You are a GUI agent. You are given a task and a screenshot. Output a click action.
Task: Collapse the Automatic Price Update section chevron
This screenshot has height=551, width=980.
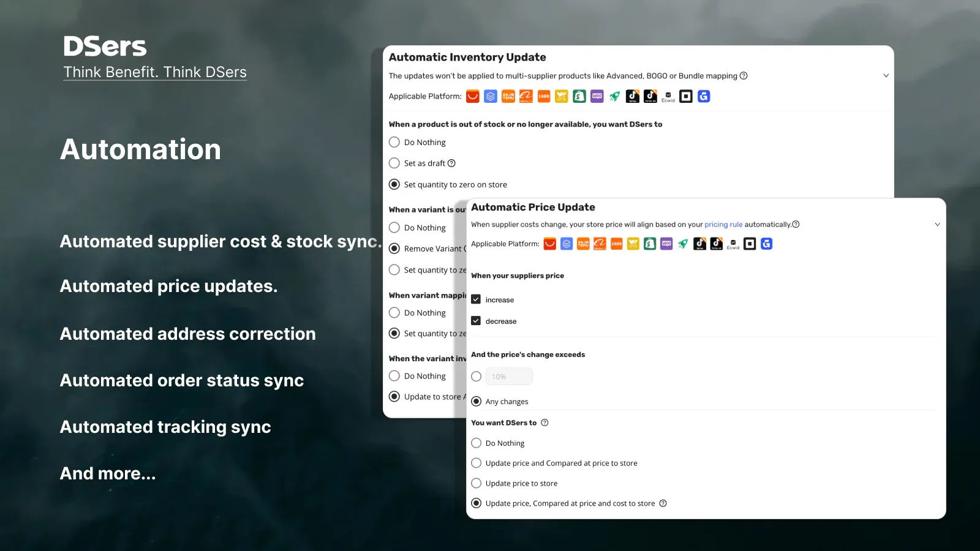pos(937,225)
